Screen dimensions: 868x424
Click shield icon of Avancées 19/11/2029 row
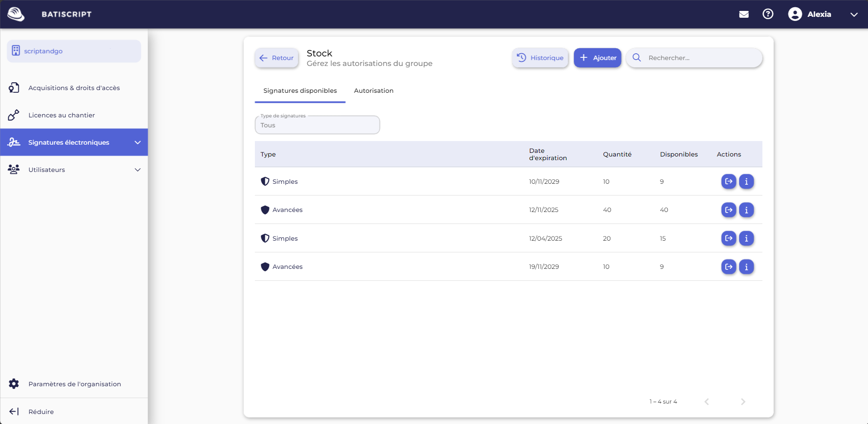pyautogui.click(x=265, y=267)
